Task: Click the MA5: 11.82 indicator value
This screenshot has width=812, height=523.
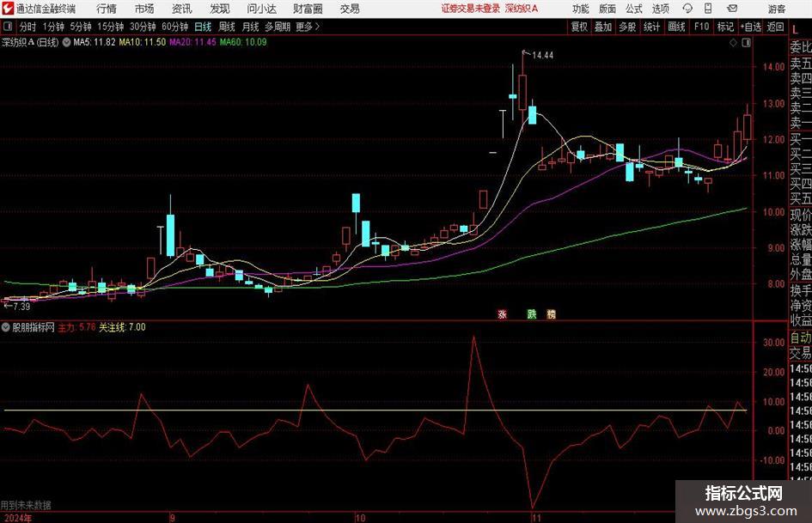Action: [x=95, y=42]
